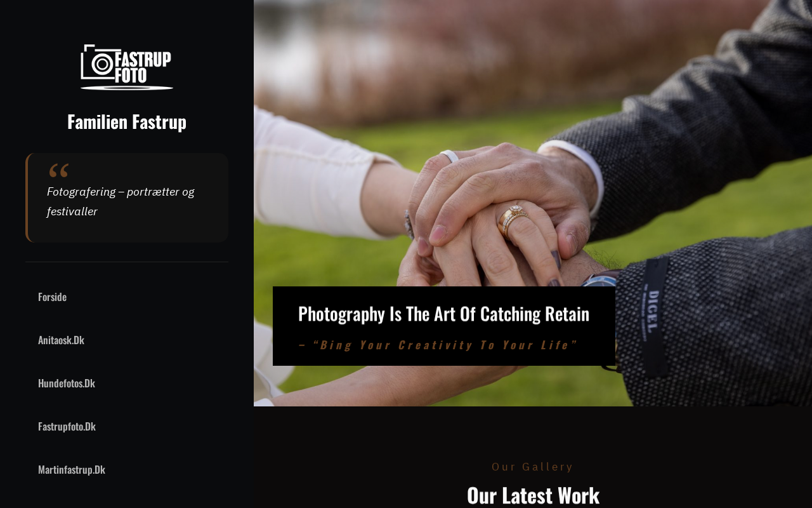812x508 pixels.
Task: Go to Hundefotos.Dk in the sidebar
Action: tap(67, 383)
